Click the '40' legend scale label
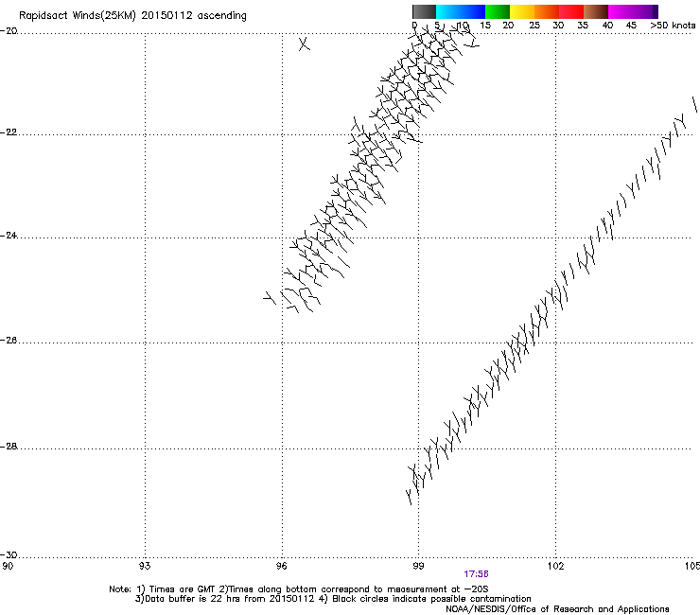Screen dimensions: 700x615 607,26
